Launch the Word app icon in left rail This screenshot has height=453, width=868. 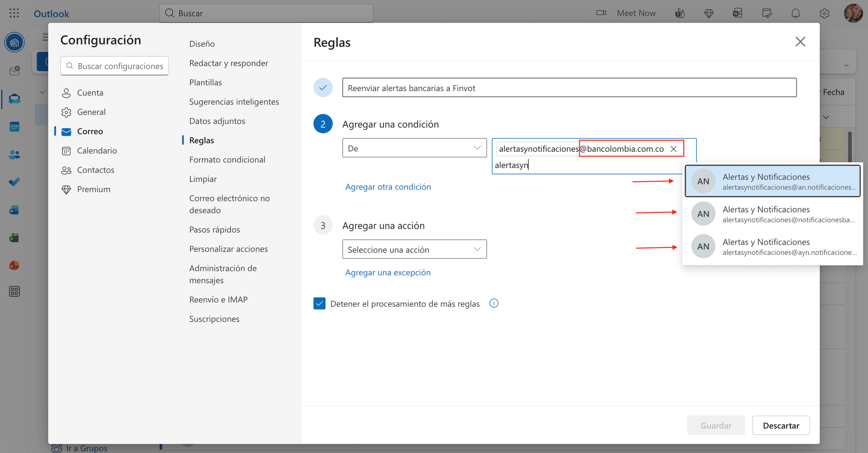coord(14,210)
